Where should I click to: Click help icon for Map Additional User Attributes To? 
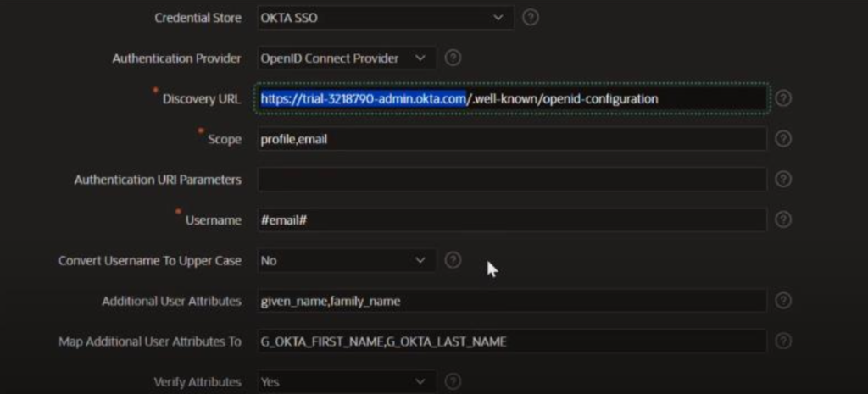[x=783, y=341]
